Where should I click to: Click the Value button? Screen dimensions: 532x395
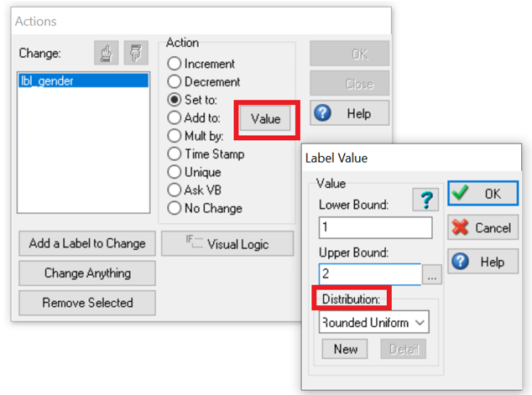[x=265, y=119]
